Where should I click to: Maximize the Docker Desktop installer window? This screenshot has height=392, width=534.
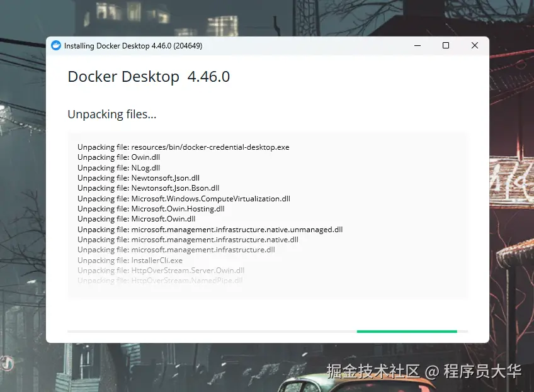point(446,45)
